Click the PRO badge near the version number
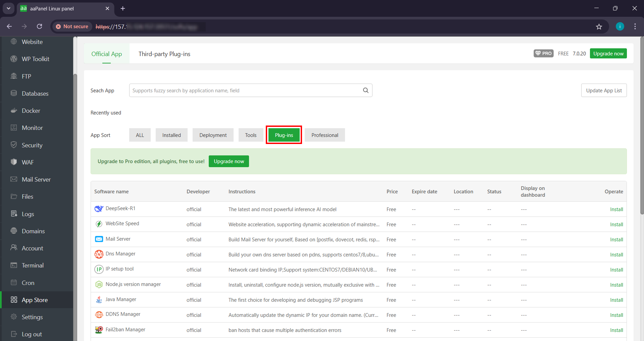644x341 pixels. point(543,53)
